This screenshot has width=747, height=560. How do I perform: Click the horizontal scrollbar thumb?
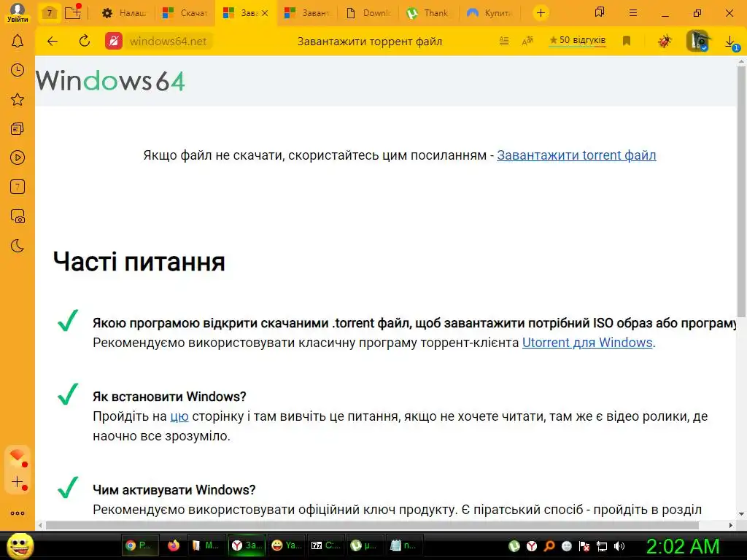point(371,525)
